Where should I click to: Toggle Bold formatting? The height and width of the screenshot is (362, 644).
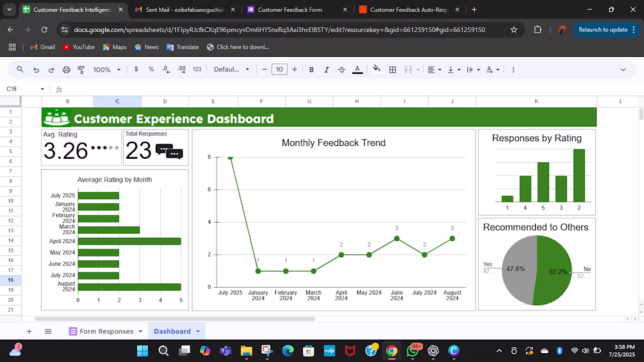point(311,70)
